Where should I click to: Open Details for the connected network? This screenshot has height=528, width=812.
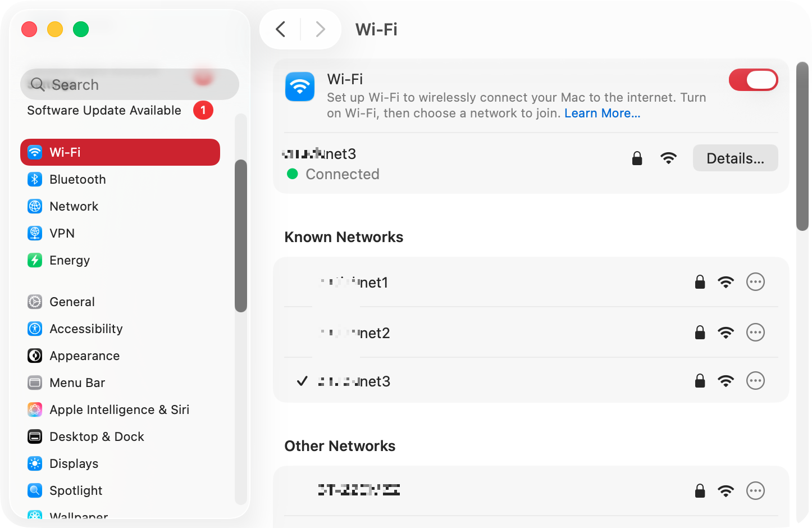[735, 158]
